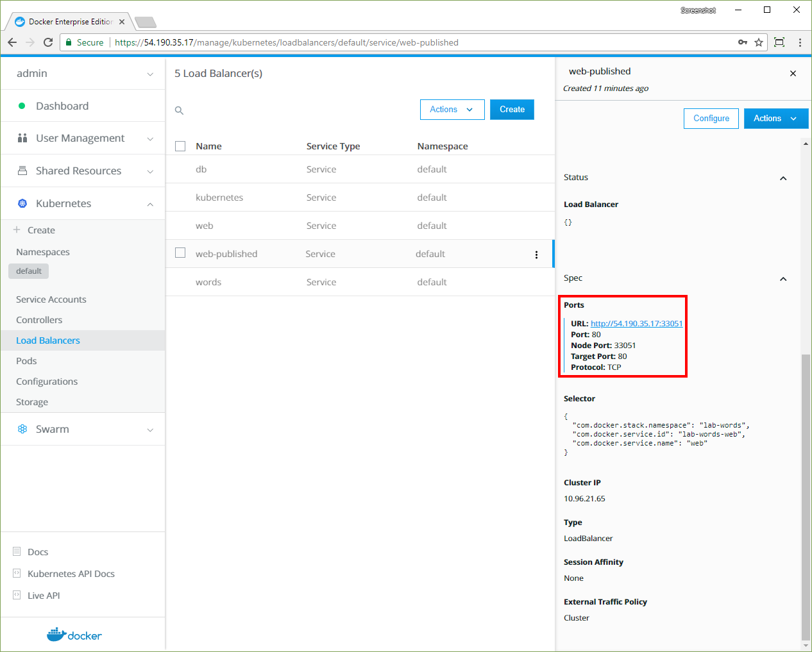This screenshot has width=812, height=652.
Task: Click the search magnifier icon in load balancers list
Action: 180,110
